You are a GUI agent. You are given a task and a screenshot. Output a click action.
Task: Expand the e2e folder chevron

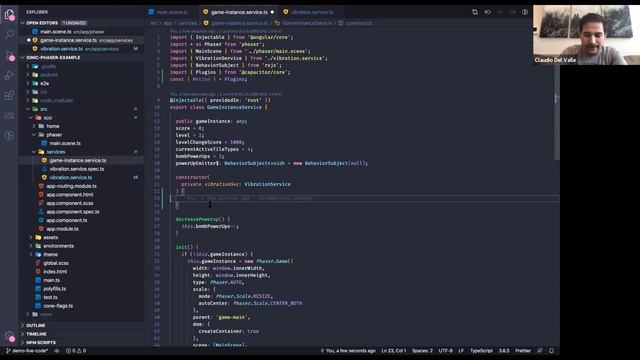[x=28, y=83]
